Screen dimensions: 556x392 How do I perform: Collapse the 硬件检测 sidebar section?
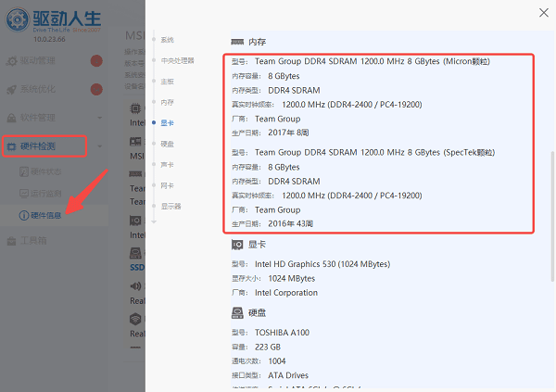pos(44,146)
